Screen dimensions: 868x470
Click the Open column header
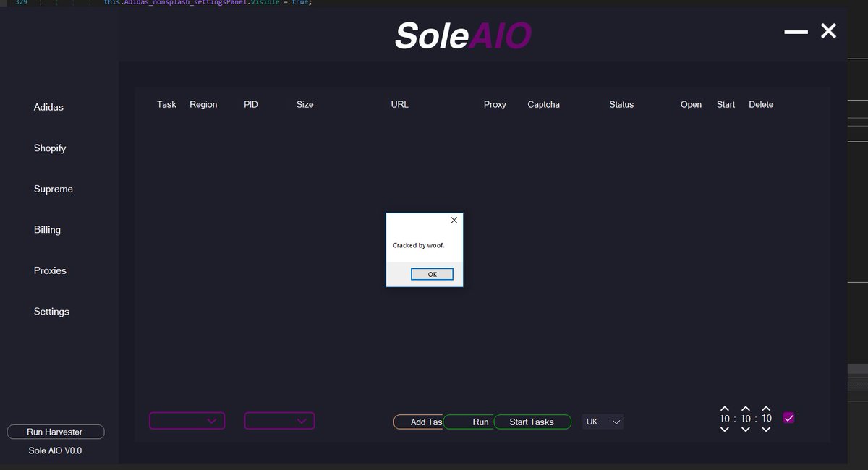click(x=691, y=105)
